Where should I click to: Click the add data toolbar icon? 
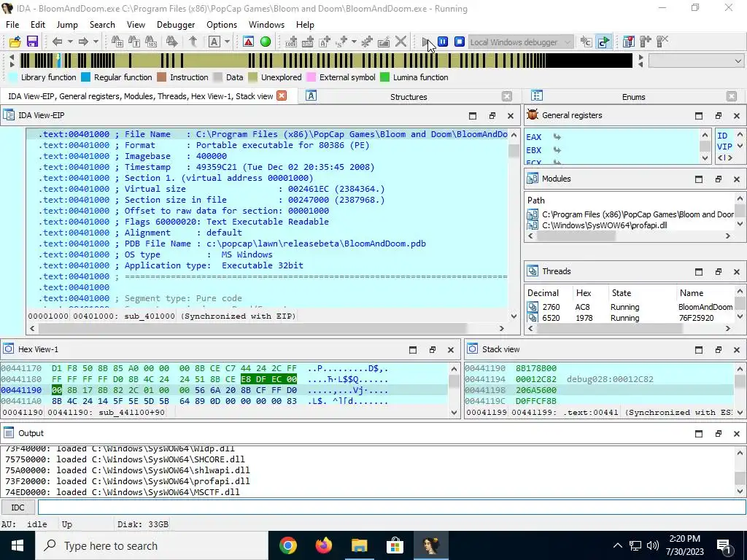pyautogui.click(x=308, y=42)
